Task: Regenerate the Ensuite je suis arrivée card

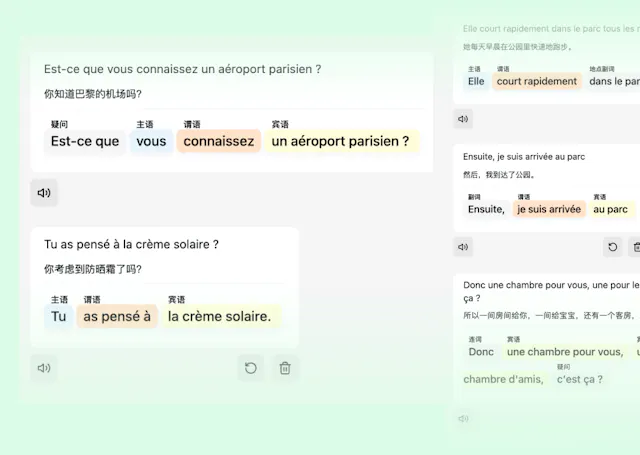Action: click(x=612, y=246)
